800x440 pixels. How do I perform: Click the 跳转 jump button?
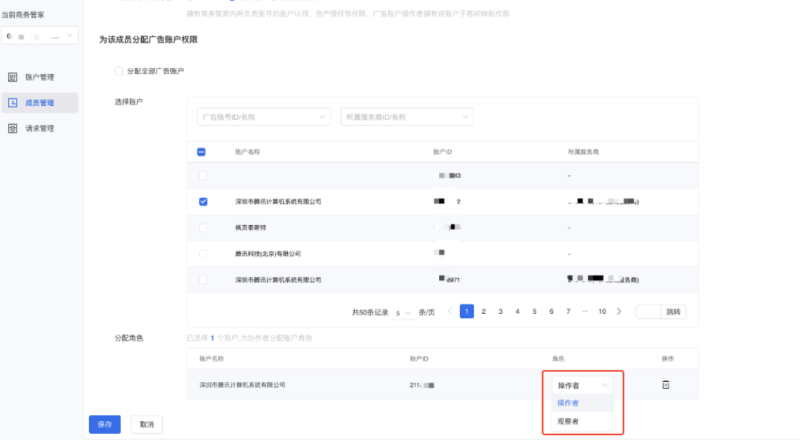point(673,312)
